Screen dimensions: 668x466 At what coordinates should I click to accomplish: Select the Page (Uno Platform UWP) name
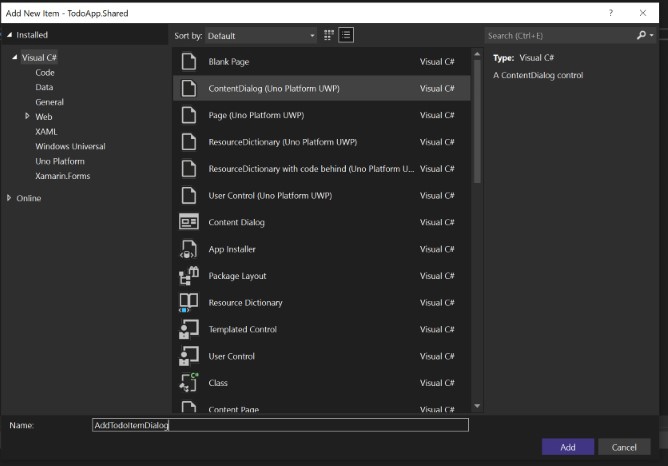coord(256,115)
